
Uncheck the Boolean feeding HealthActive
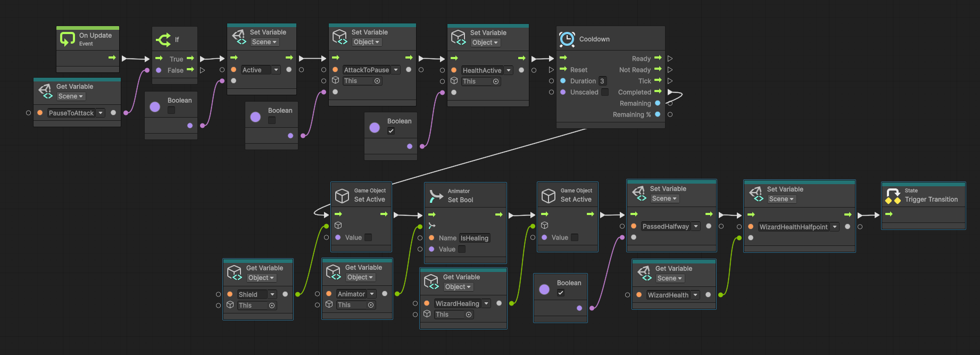(391, 131)
